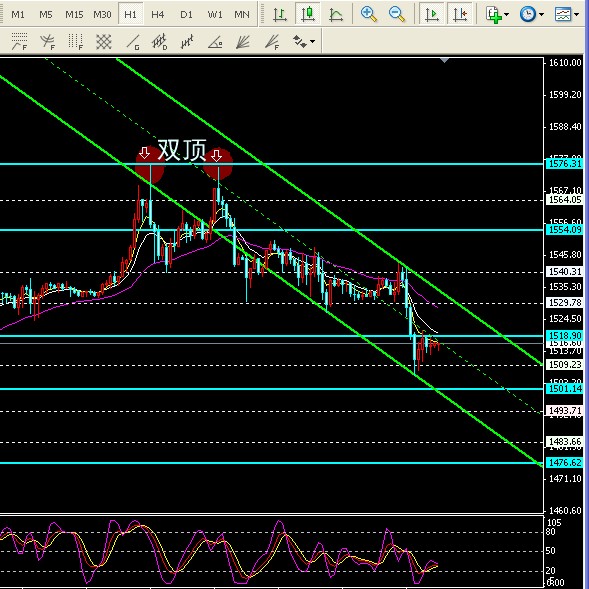Switch to the MN monthly timeframe
This screenshot has height=589, width=589.
coord(242,15)
